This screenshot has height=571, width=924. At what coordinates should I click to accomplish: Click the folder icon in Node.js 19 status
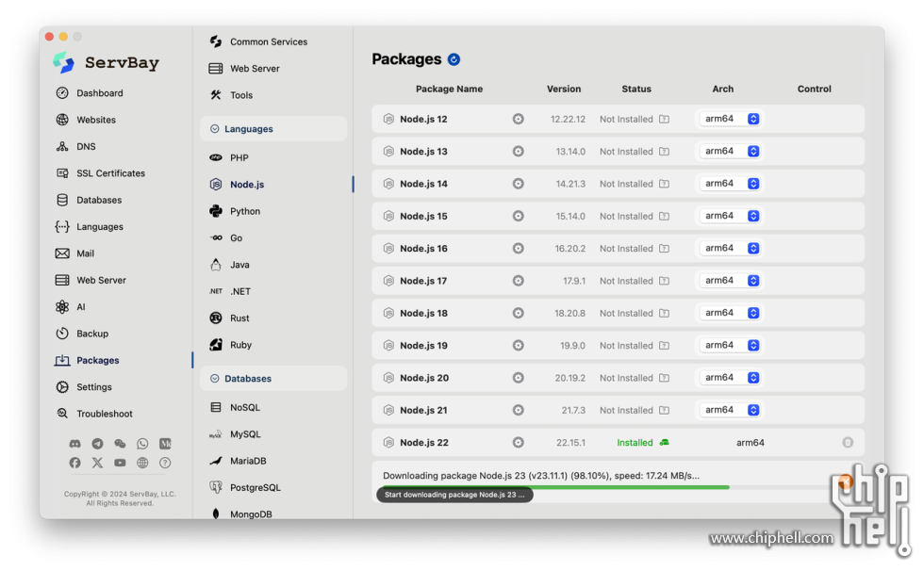(664, 346)
